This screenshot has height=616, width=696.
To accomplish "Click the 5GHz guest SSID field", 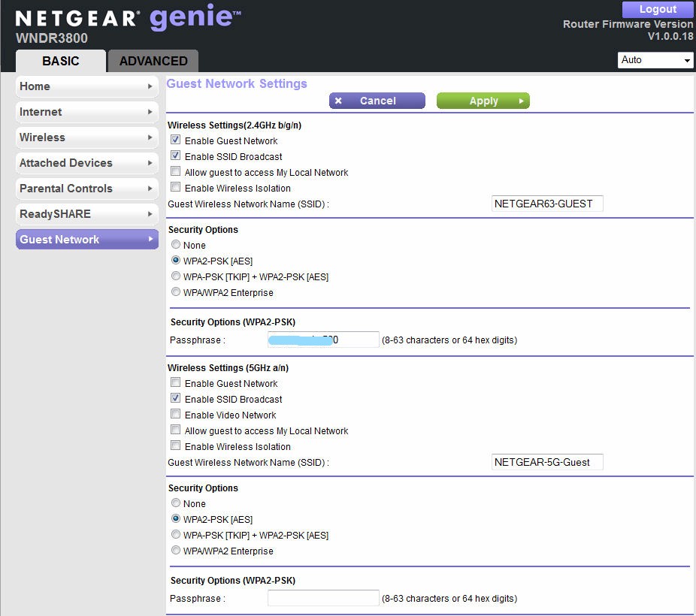I will (547, 462).
